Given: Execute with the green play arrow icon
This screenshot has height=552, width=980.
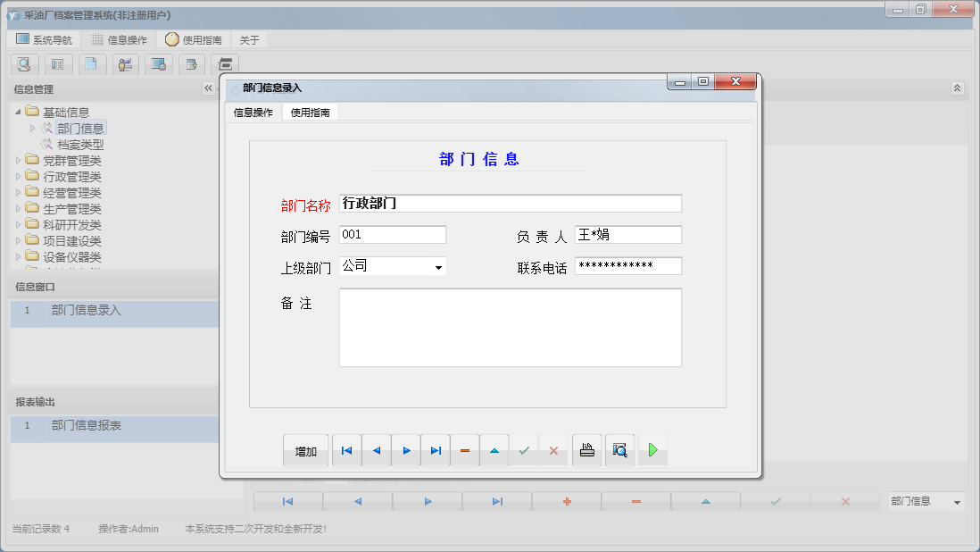Looking at the screenshot, I should (652, 450).
